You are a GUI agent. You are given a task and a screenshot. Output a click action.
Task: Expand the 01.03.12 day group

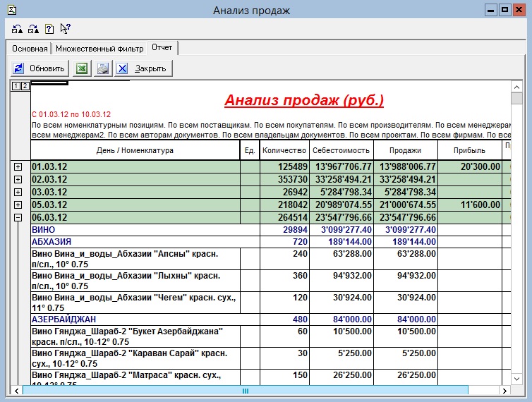(x=18, y=167)
